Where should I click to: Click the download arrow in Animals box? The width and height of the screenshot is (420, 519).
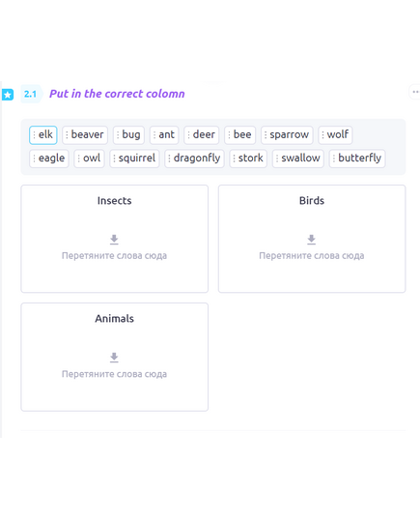tap(114, 358)
